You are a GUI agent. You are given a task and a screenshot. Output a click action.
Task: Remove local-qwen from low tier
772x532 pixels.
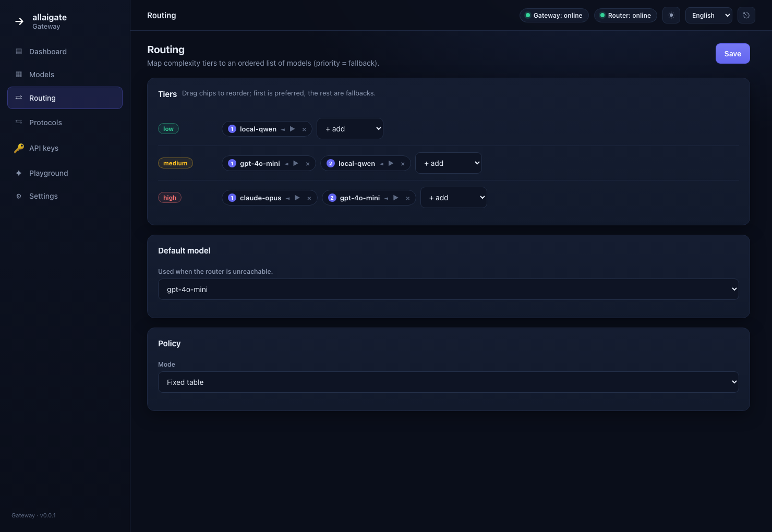(304, 129)
